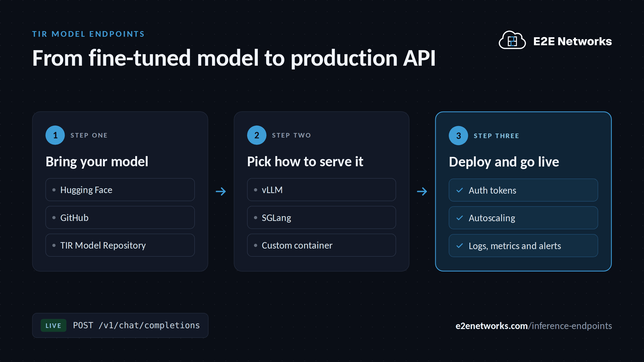Click the STEP TWO label
This screenshot has height=362, width=644.
click(292, 135)
